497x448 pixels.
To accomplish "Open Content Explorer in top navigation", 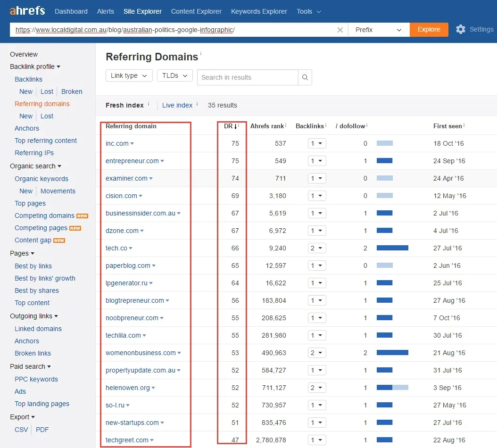I will click(x=196, y=11).
